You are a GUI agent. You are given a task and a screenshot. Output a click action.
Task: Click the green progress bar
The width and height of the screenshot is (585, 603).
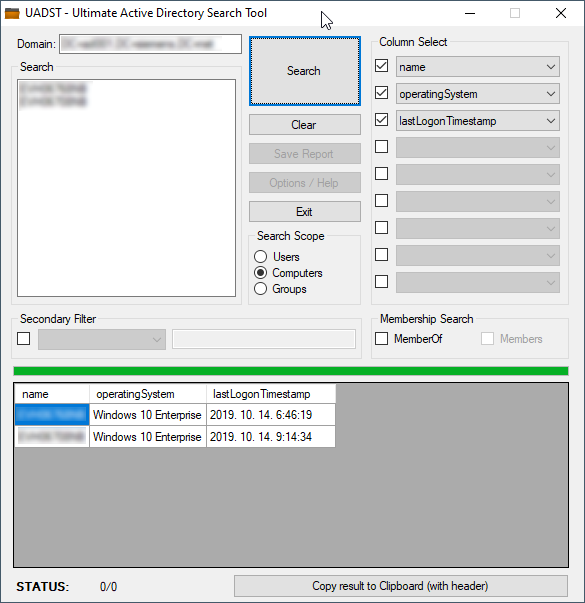coord(291,371)
